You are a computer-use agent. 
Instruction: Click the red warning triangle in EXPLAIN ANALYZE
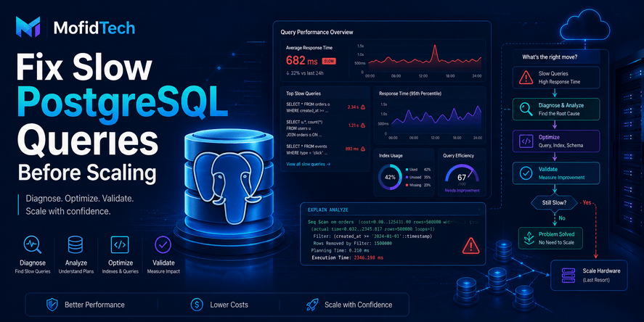[x=470, y=246]
